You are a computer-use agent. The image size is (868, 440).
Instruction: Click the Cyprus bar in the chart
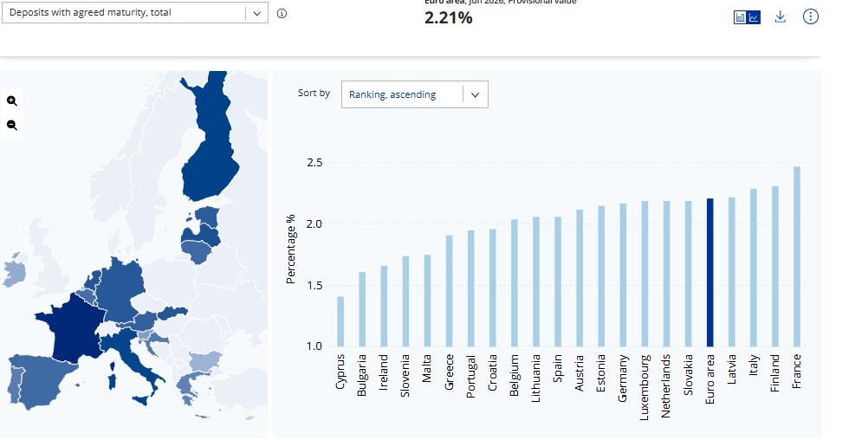[340, 321]
